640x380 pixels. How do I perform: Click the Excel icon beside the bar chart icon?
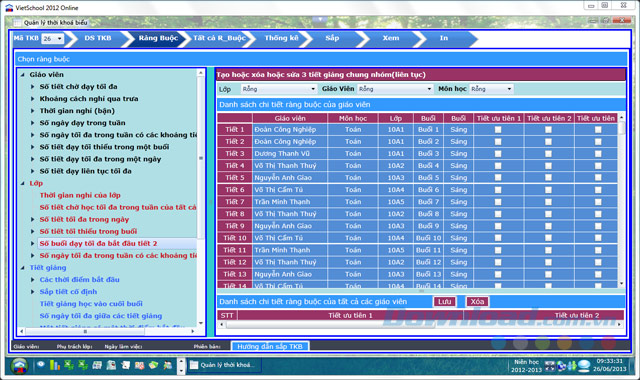click(69, 365)
